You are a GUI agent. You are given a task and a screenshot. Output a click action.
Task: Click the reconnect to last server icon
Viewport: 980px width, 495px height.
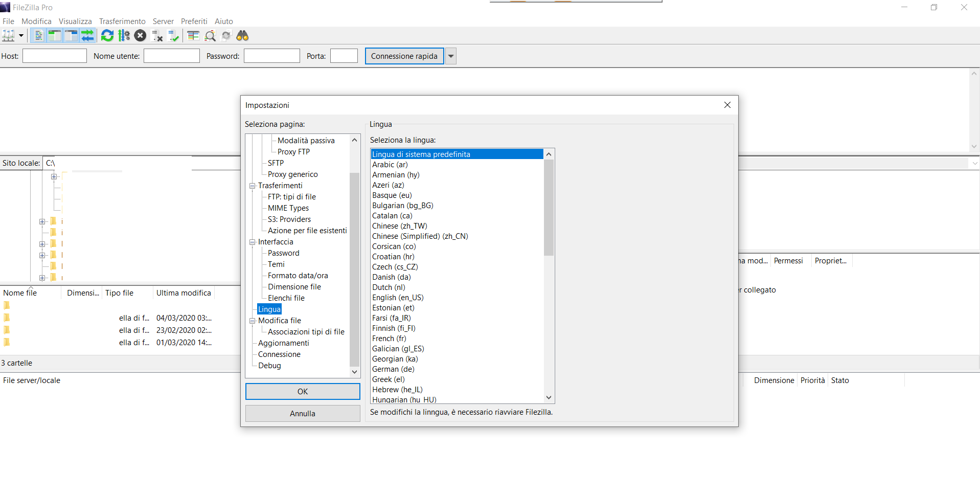174,36
